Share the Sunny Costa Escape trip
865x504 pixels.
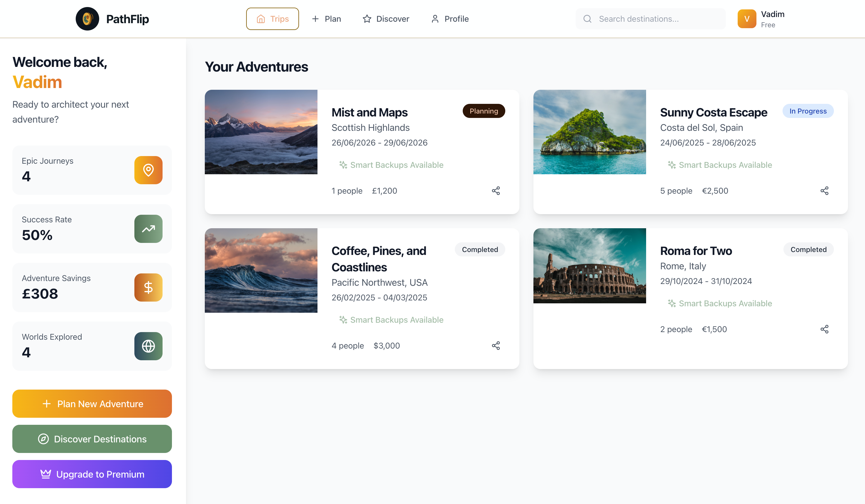[x=824, y=191]
